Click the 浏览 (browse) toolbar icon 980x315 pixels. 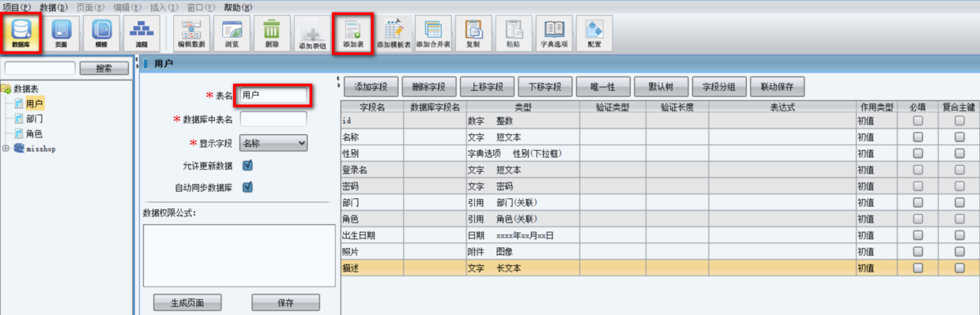click(232, 33)
